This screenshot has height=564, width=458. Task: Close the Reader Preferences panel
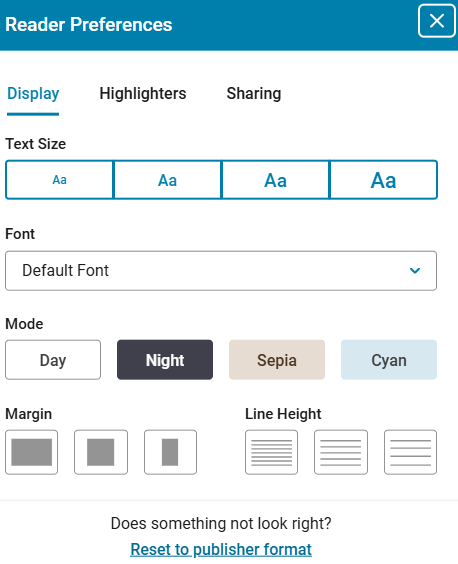coord(436,21)
